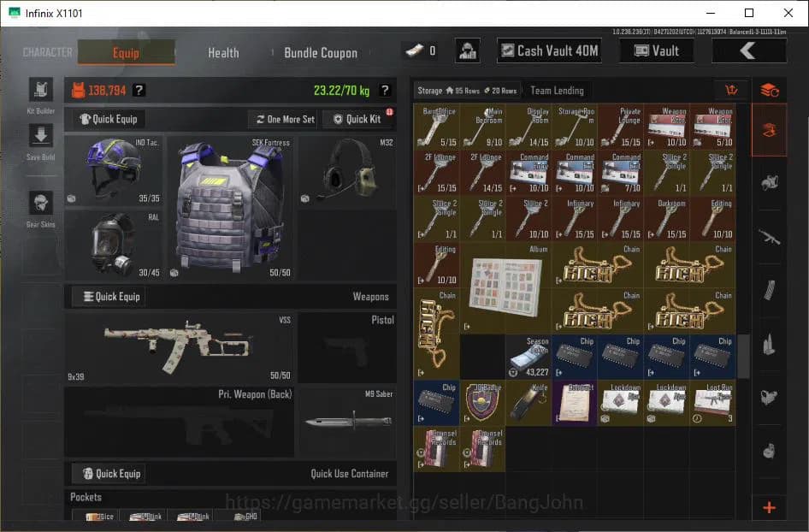Open the Team Lending tab

[558, 90]
